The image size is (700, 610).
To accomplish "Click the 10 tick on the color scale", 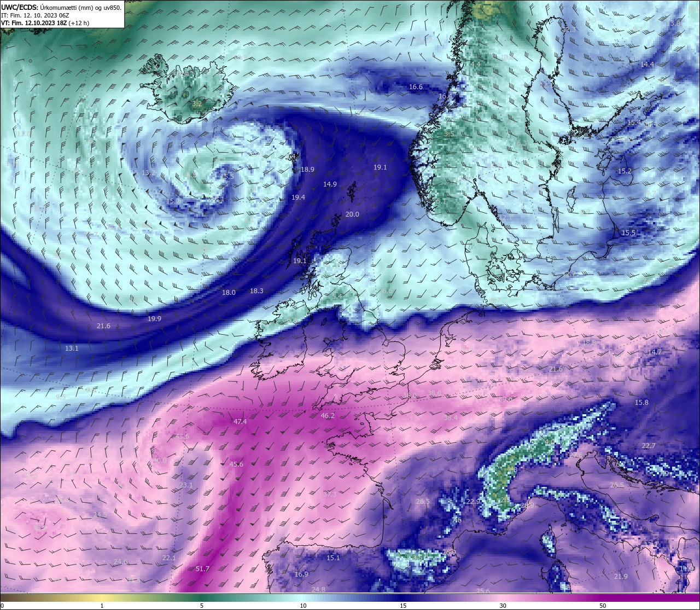I will [303, 606].
